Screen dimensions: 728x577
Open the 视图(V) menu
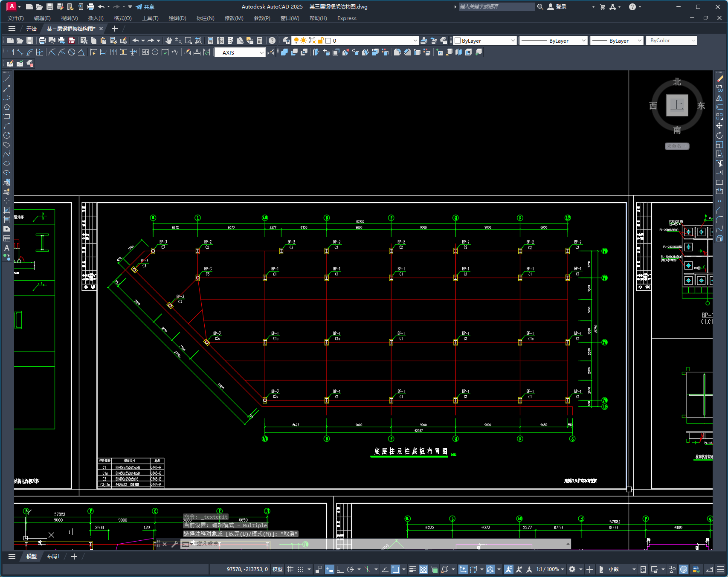click(69, 18)
